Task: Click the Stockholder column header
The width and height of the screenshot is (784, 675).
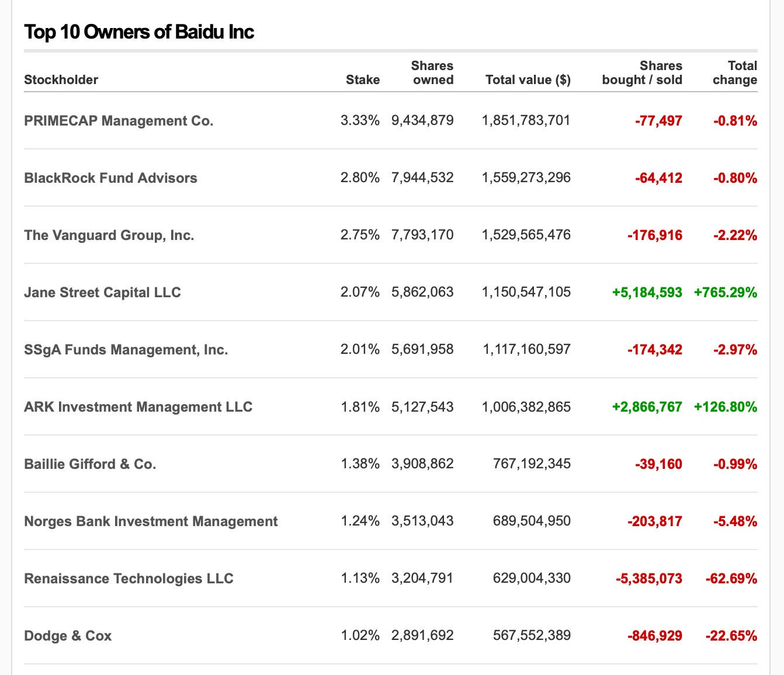Action: click(x=61, y=80)
